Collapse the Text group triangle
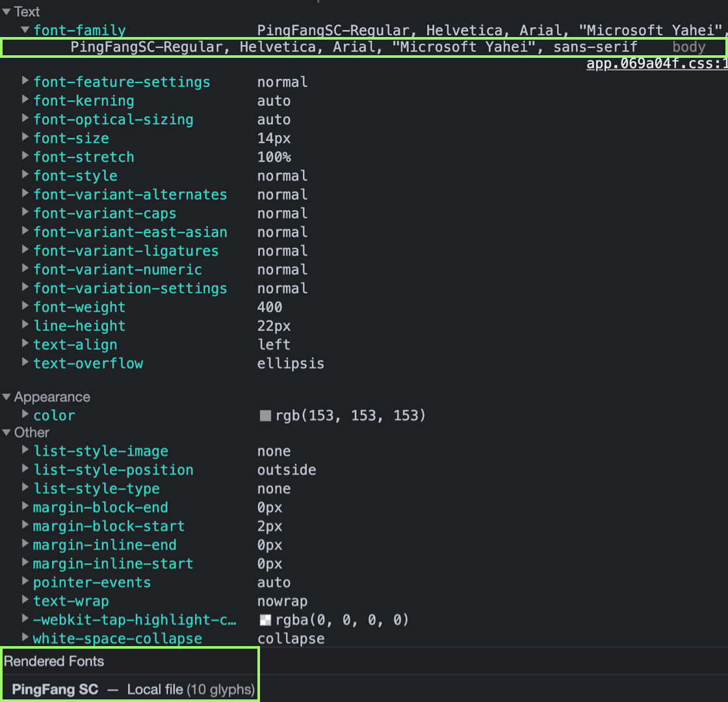This screenshot has height=702, width=728. click(x=6, y=12)
